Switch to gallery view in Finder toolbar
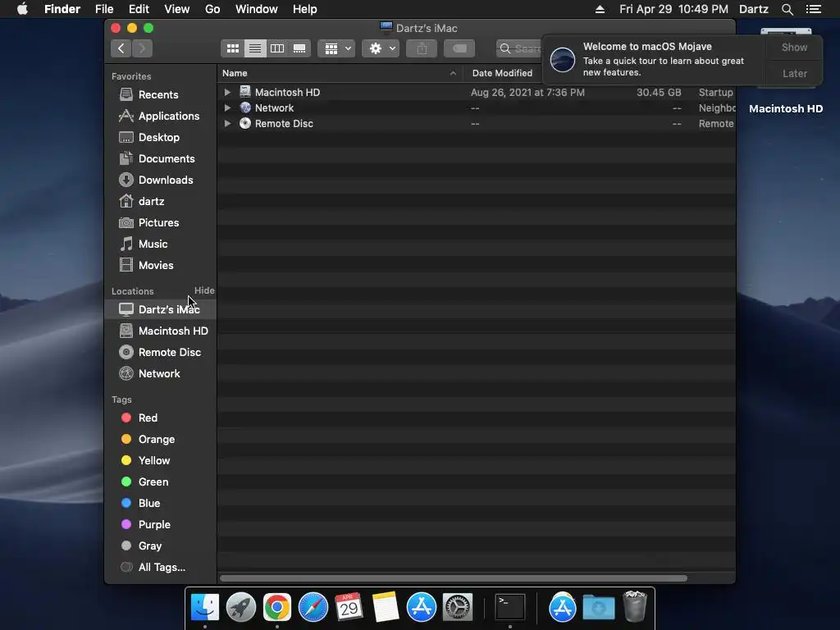 pyautogui.click(x=299, y=48)
